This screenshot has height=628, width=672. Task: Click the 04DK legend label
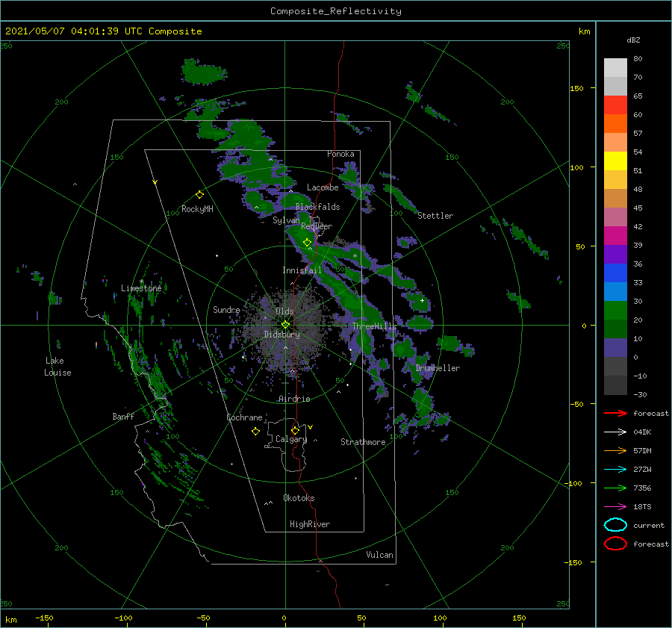pyautogui.click(x=642, y=432)
